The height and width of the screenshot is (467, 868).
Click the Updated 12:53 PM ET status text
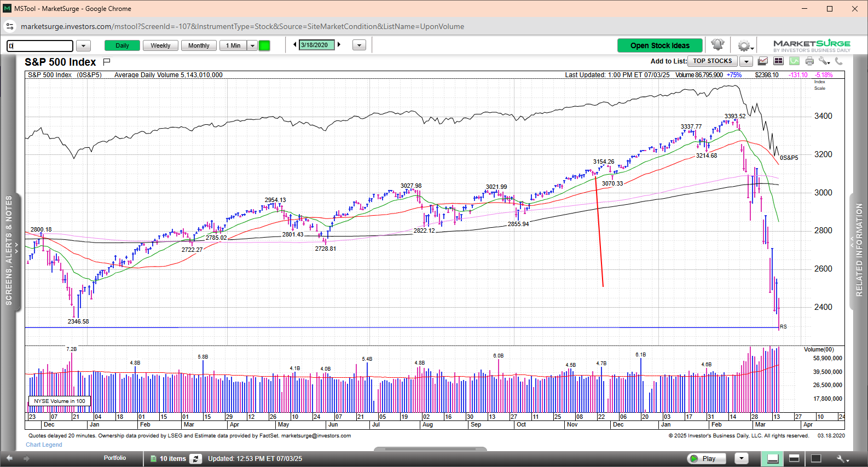click(255, 459)
